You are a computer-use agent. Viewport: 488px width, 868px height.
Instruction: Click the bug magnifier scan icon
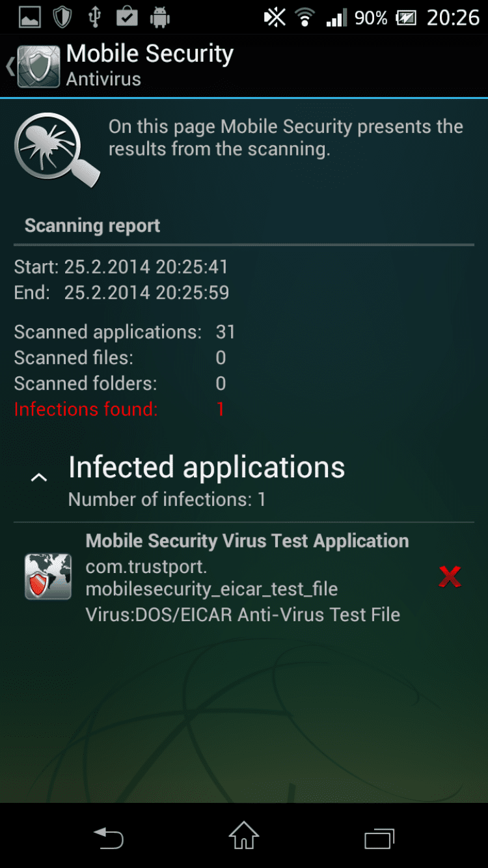tap(57, 149)
